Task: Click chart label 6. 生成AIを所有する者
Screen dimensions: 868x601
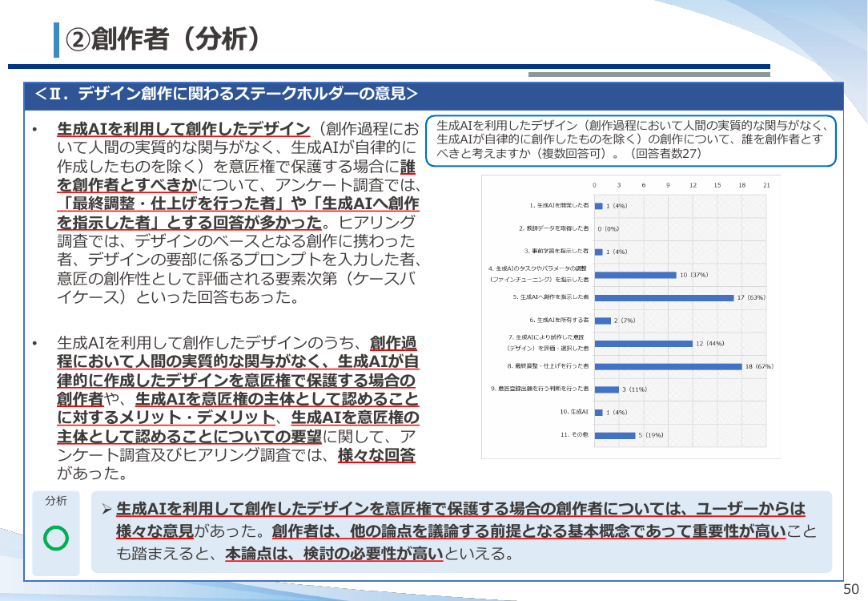Action: tap(559, 320)
